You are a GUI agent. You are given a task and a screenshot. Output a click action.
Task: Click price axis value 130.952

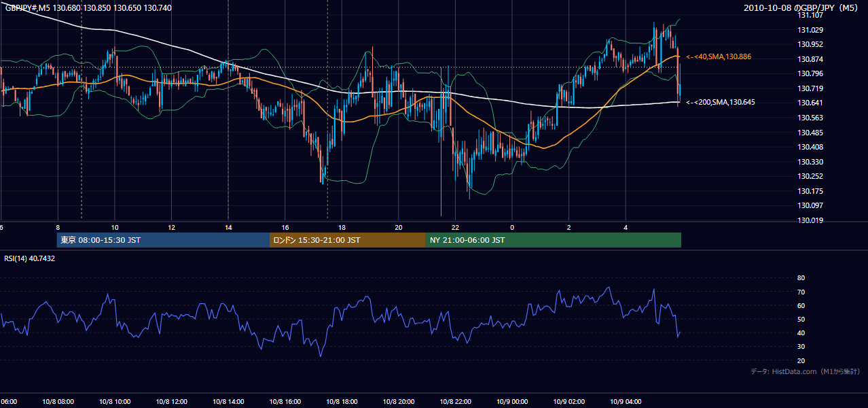click(x=810, y=44)
